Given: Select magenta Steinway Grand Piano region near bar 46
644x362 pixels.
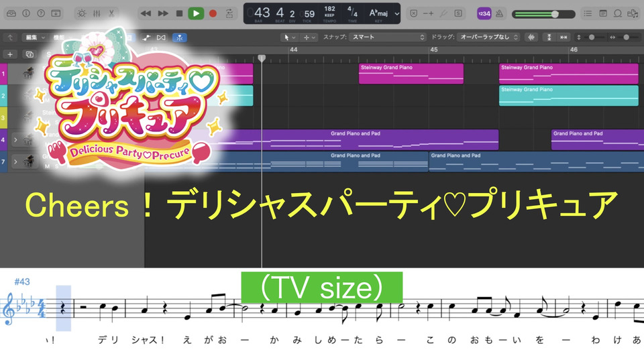Looking at the screenshot, I should click(x=569, y=74).
